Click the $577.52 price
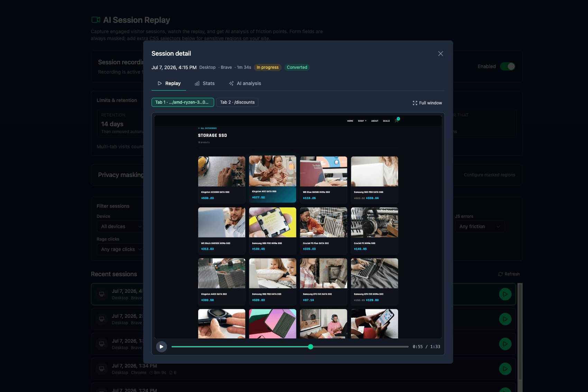This screenshot has width=588, height=392. pyautogui.click(x=258, y=197)
